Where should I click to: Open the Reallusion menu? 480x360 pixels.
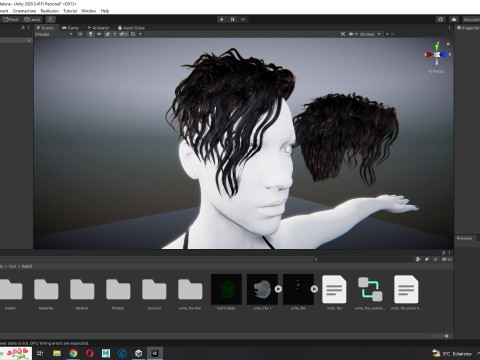coord(50,11)
